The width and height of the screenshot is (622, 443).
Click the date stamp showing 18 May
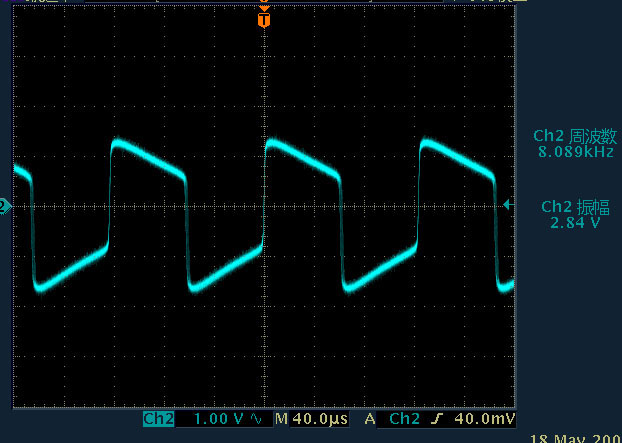574,437
